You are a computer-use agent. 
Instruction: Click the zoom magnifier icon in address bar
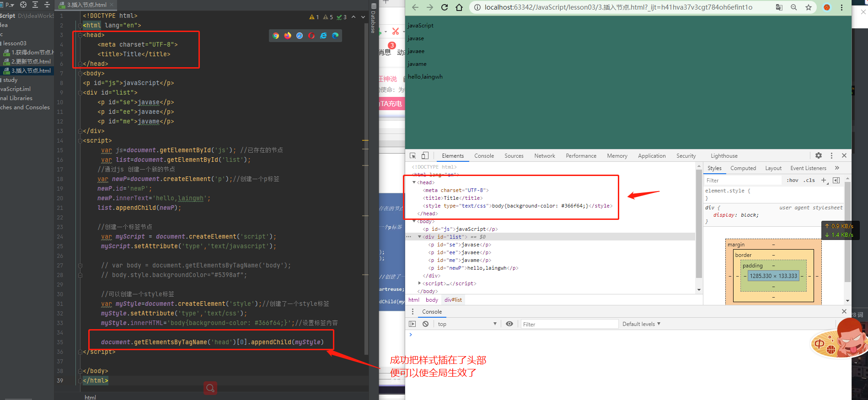pyautogui.click(x=794, y=7)
